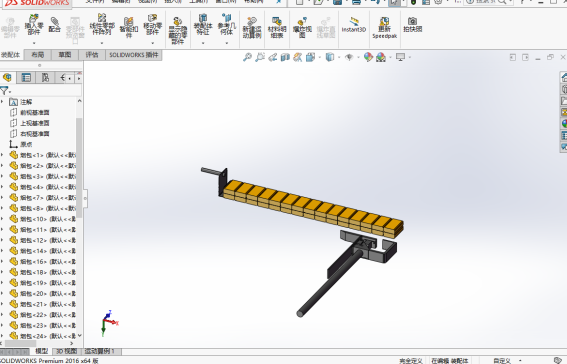Open the FeatureManager design tree tab
This screenshot has height=364, width=567.
point(7,78)
